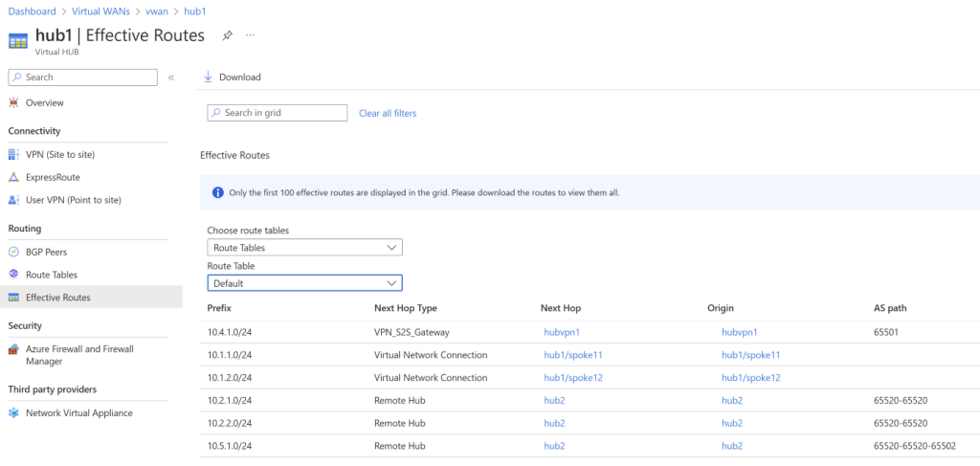Click the Network Virtual Appliance snowflake icon

[x=13, y=413]
